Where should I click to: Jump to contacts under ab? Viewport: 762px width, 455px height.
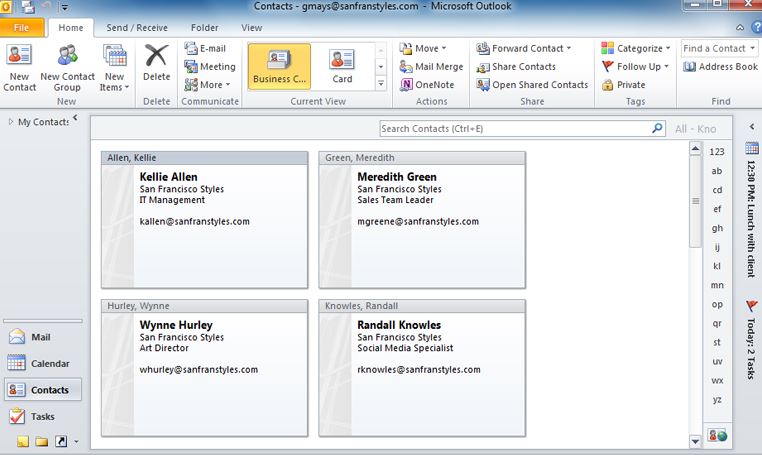click(717, 171)
